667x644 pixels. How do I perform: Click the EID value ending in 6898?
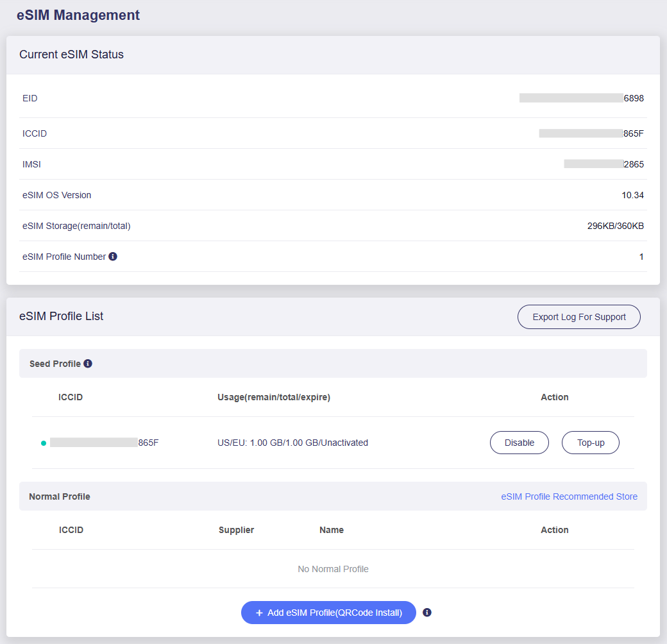pyautogui.click(x=581, y=98)
